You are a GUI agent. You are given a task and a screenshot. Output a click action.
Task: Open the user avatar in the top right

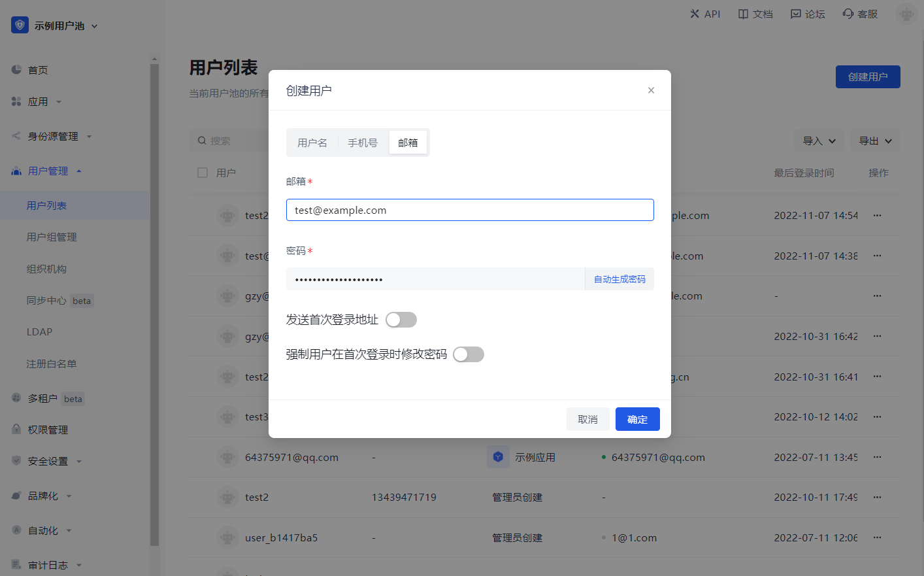906,14
